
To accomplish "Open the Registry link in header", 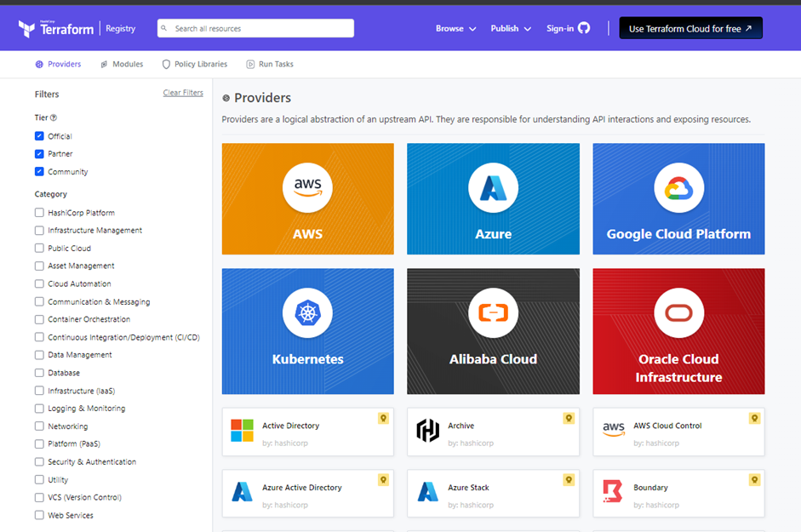I will pyautogui.click(x=121, y=29).
